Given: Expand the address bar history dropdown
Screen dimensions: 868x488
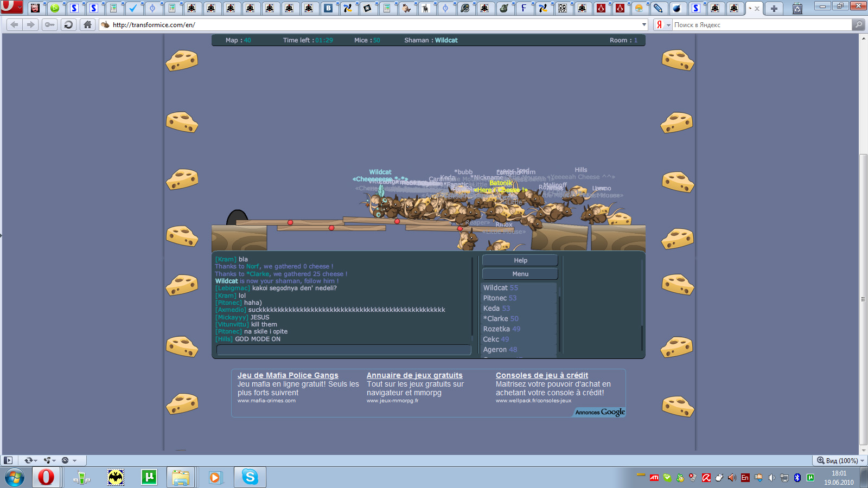Looking at the screenshot, I should (644, 25).
